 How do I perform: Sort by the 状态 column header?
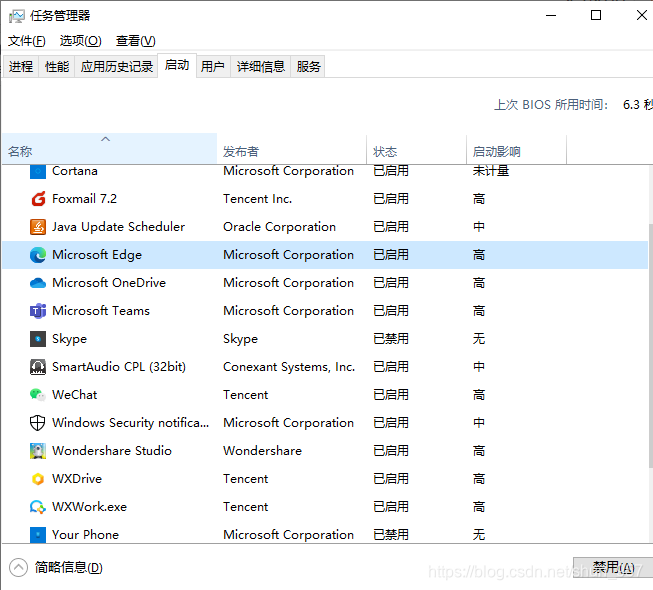[416, 149]
